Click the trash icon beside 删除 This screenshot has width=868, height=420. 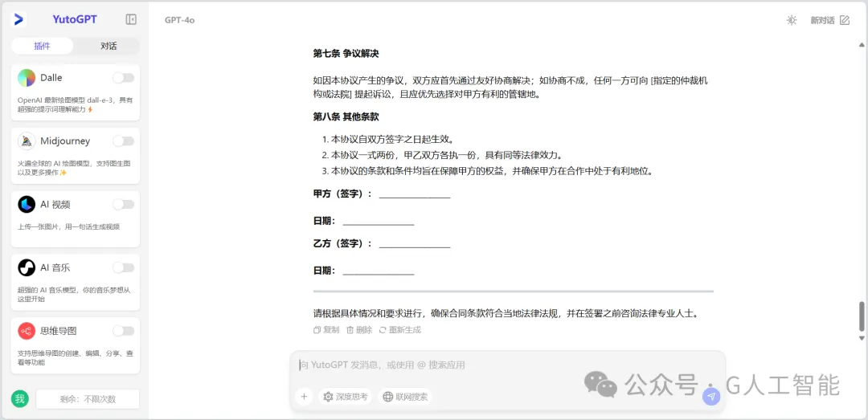point(350,330)
